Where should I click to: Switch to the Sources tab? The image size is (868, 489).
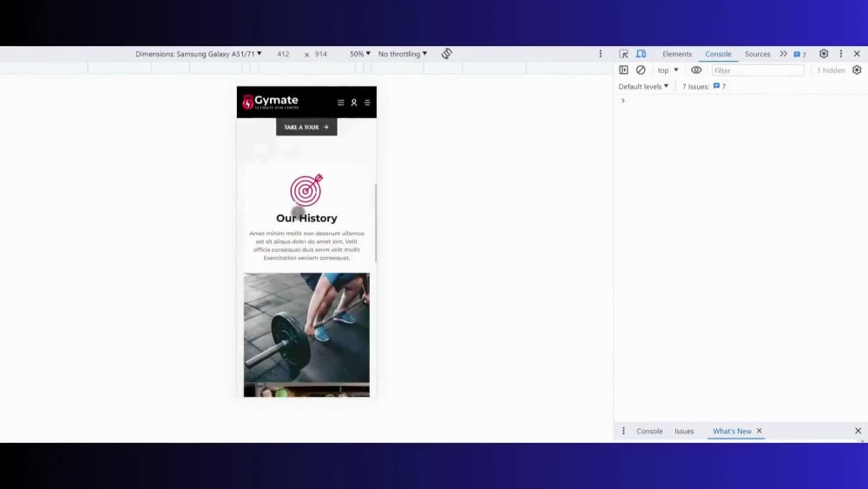(x=757, y=54)
